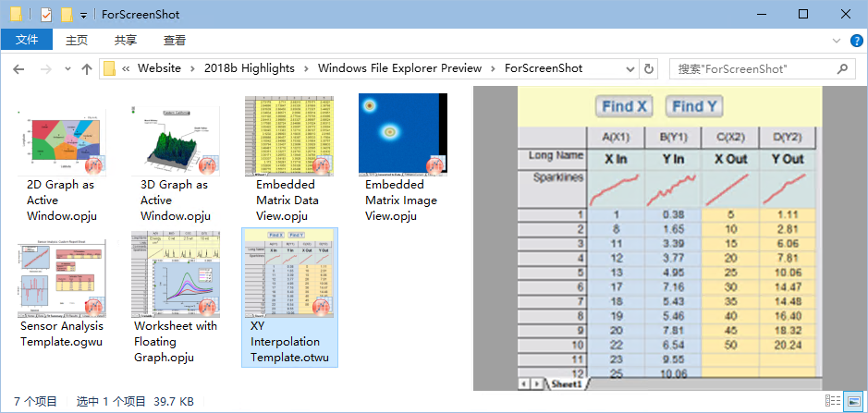The width and height of the screenshot is (868, 413).
Task: Click the New Folder icon in the title bar
Action: 67,15
